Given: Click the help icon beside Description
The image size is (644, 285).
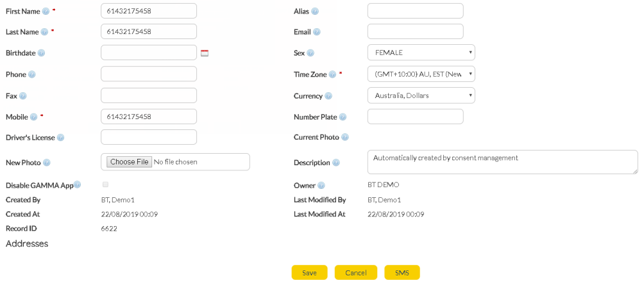Looking at the screenshot, I should point(336,163).
